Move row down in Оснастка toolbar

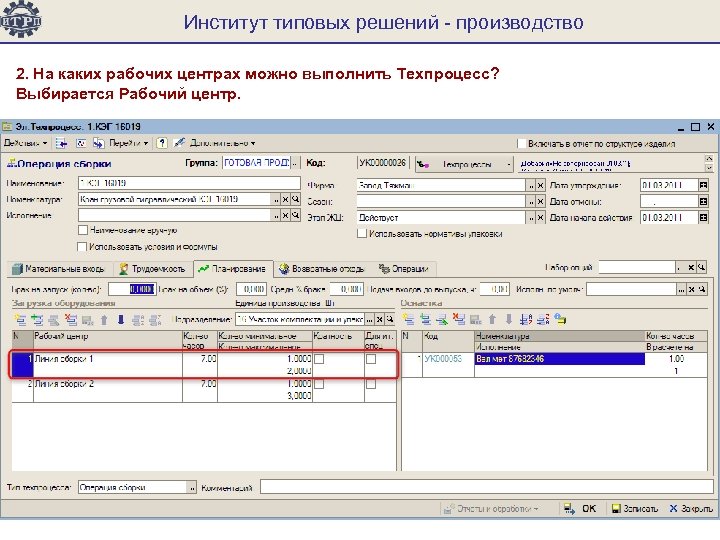[x=509, y=319]
